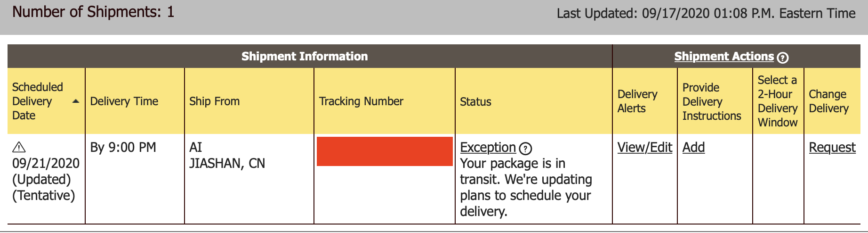This screenshot has height=233, width=868.
Task: Click the Tracking Number column header
Action: (385, 101)
